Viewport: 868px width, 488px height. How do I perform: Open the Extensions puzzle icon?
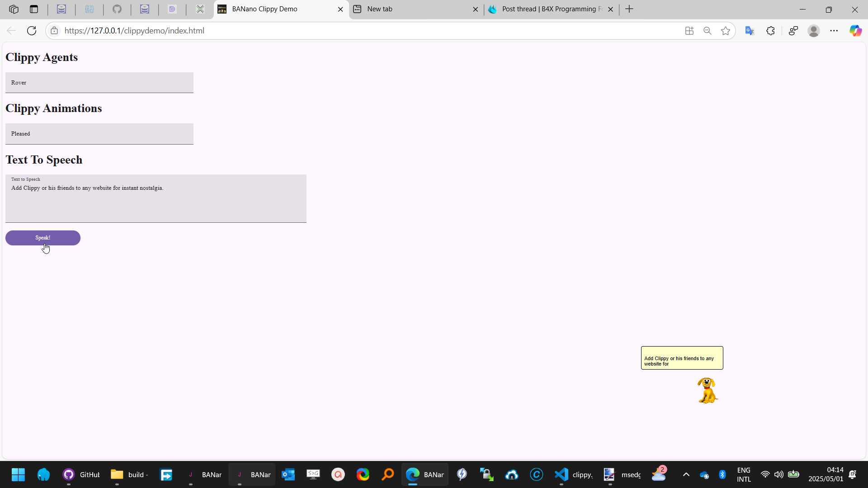[771, 31]
